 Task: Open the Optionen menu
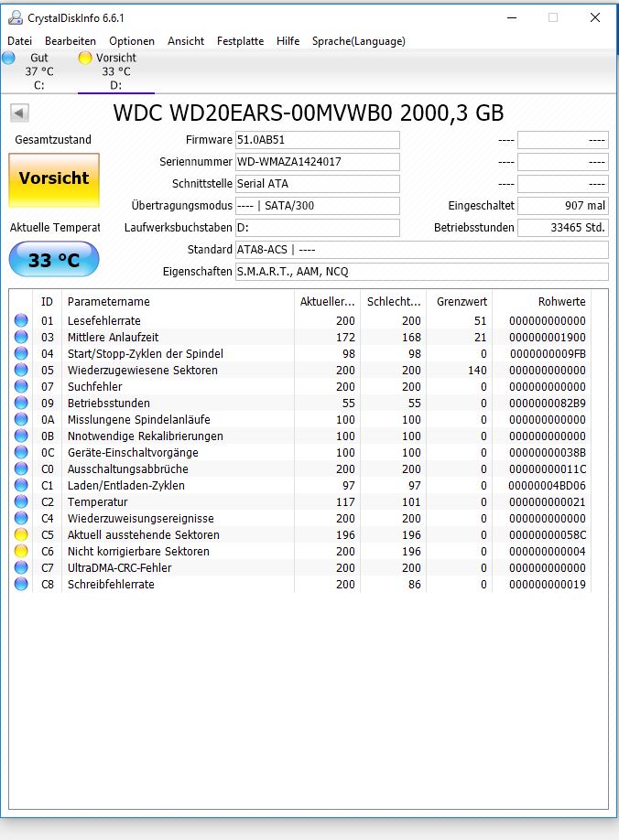(132, 41)
